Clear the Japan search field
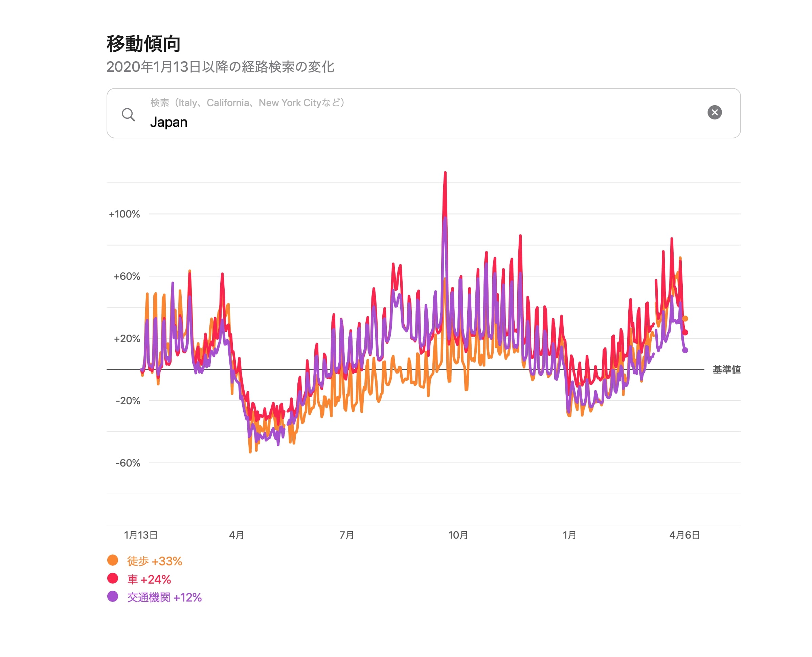The height and width of the screenshot is (657, 812). (x=714, y=112)
